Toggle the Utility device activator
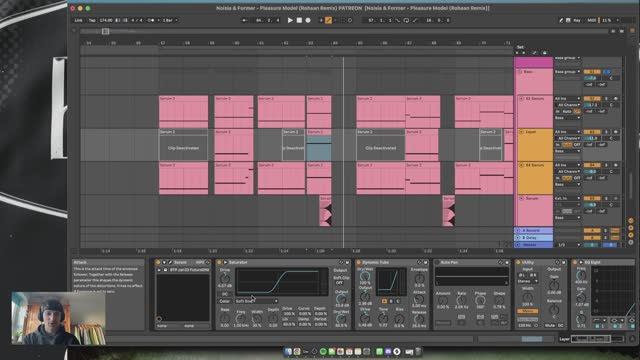640x360 pixels. coord(518,262)
